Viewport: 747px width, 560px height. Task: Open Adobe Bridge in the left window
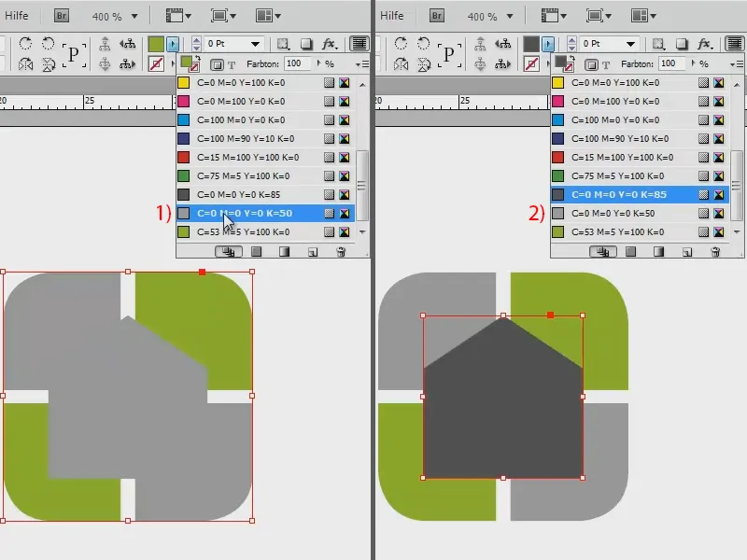click(x=62, y=16)
